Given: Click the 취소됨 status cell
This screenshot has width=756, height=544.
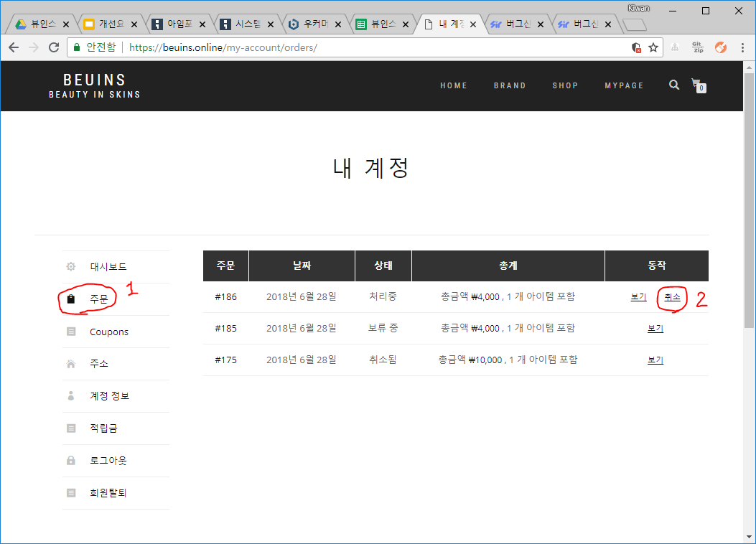Looking at the screenshot, I should (x=383, y=360).
